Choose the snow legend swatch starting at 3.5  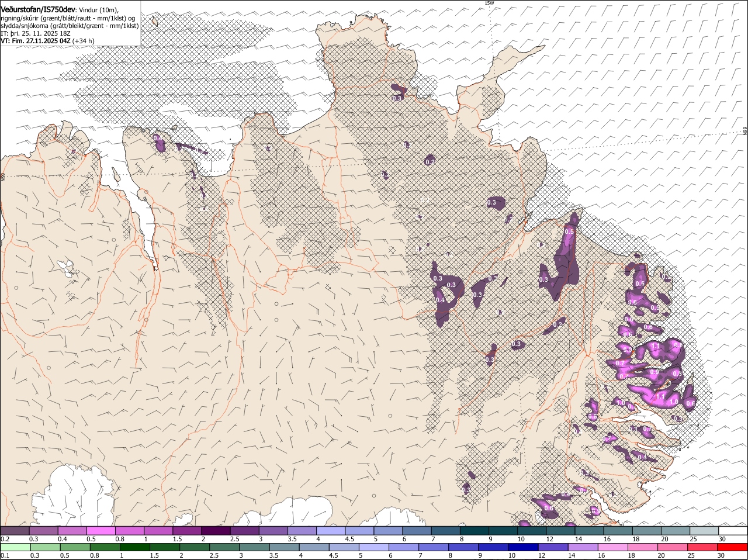pyautogui.click(x=302, y=531)
